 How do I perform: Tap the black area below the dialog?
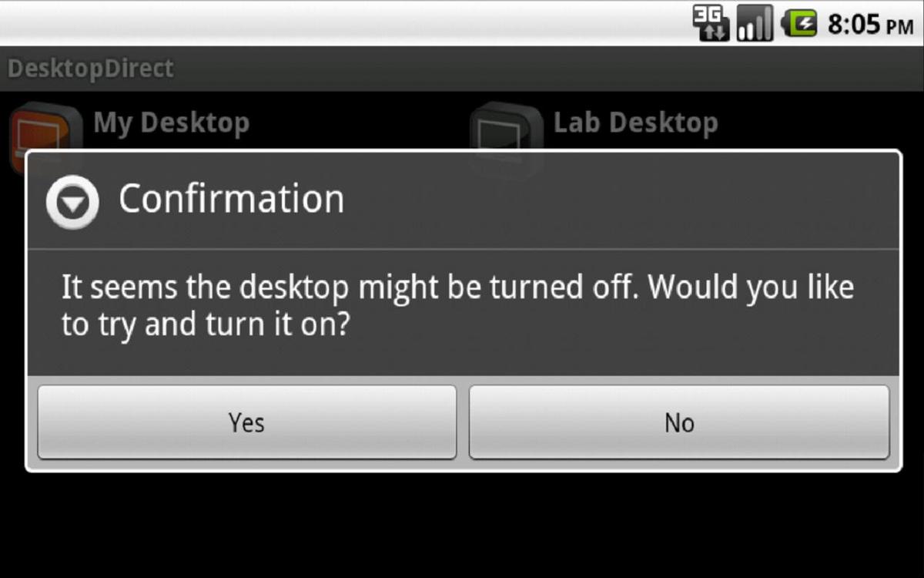pyautogui.click(x=462, y=526)
